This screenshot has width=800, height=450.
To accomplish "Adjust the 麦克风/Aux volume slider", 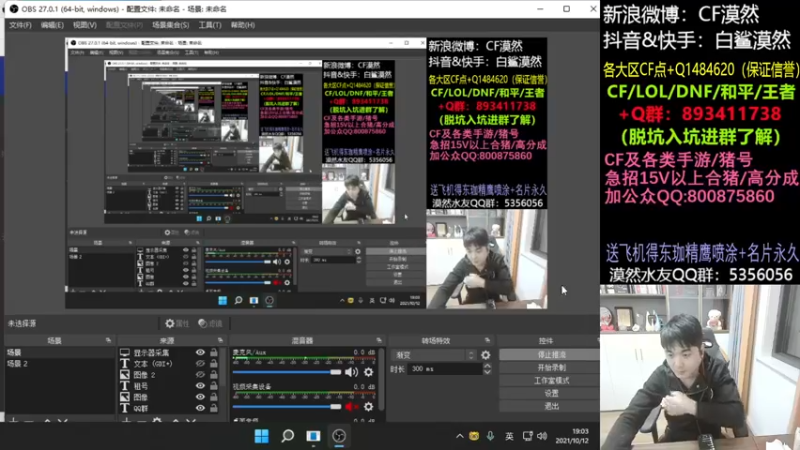I will pos(287,372).
